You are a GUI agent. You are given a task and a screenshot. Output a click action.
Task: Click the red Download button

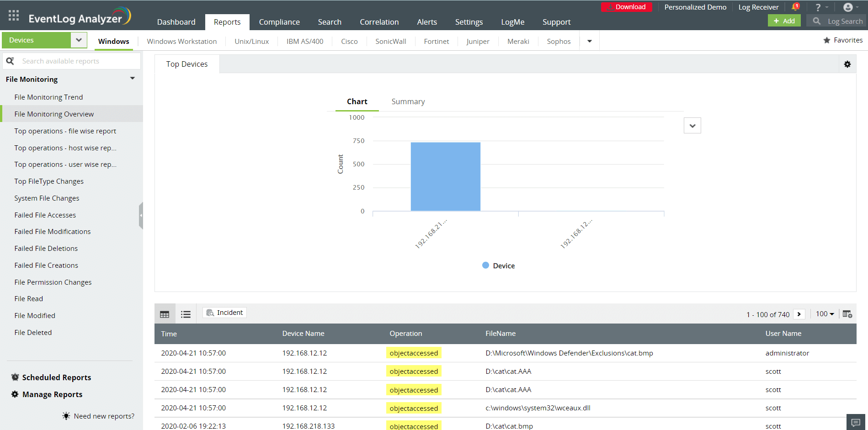pos(626,7)
